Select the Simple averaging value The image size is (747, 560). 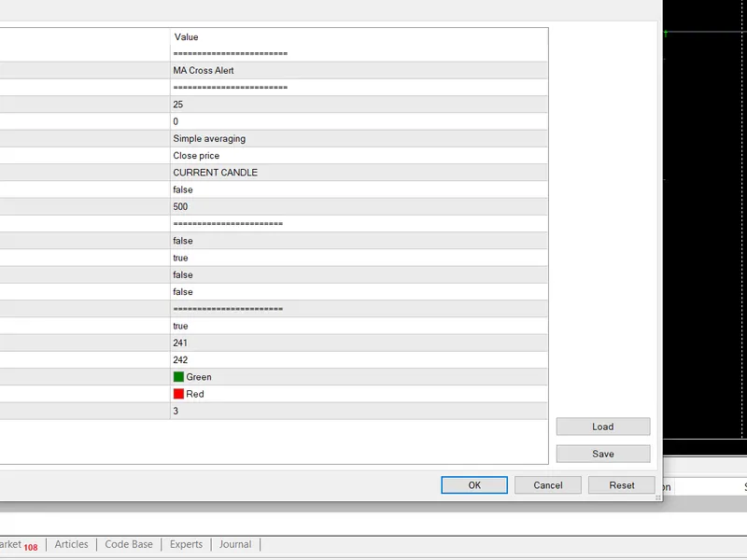coord(359,138)
